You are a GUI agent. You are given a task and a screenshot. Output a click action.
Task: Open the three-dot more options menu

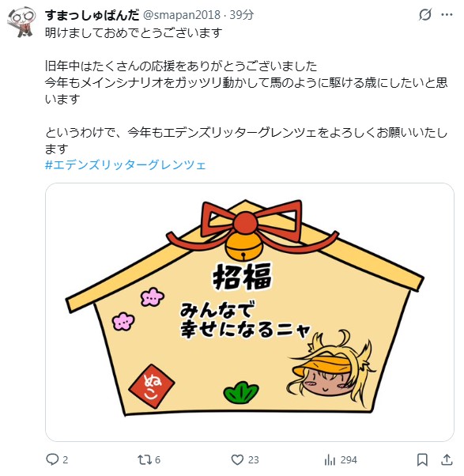[447, 14]
